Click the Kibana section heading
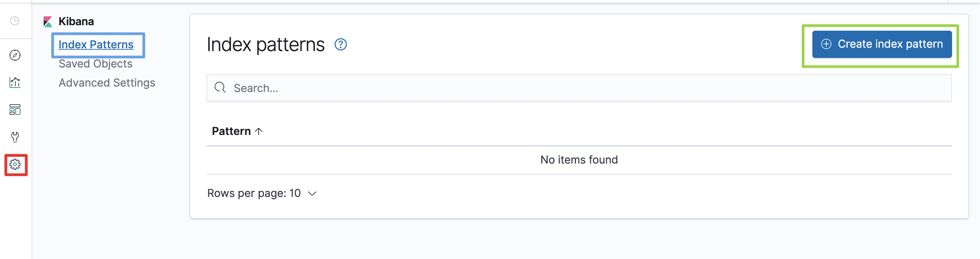980x259 pixels. [76, 22]
